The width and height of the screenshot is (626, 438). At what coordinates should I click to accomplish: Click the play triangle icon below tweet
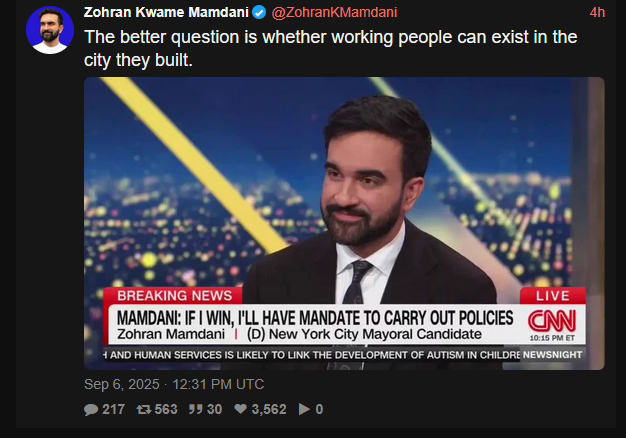coord(304,409)
